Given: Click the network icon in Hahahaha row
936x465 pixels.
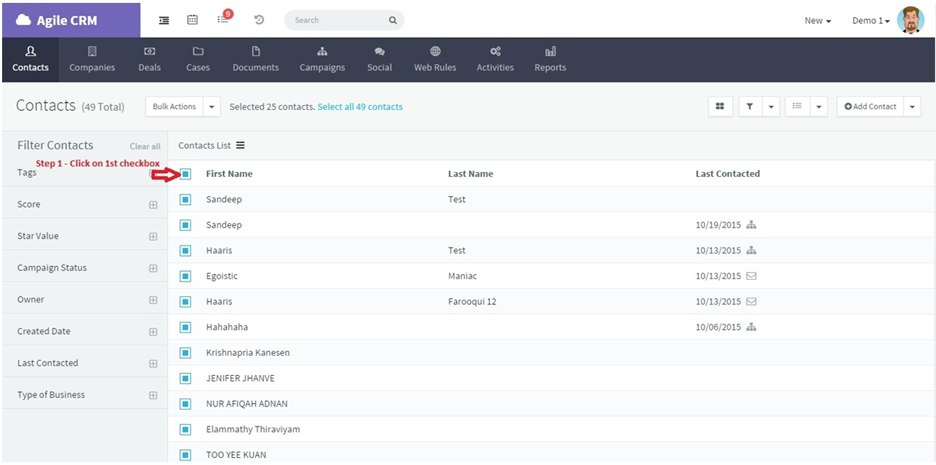Looking at the screenshot, I should (x=752, y=327).
